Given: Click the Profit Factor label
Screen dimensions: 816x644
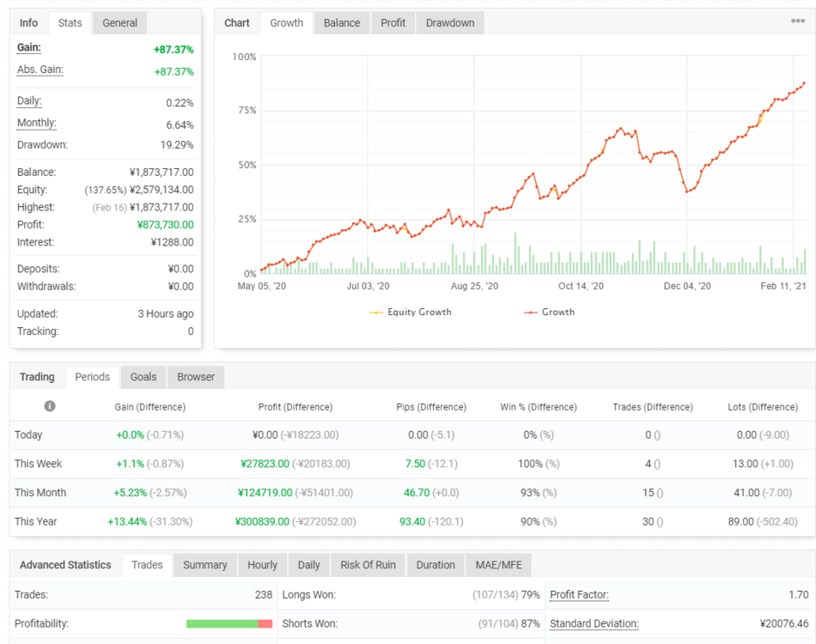Looking at the screenshot, I should (579, 594).
